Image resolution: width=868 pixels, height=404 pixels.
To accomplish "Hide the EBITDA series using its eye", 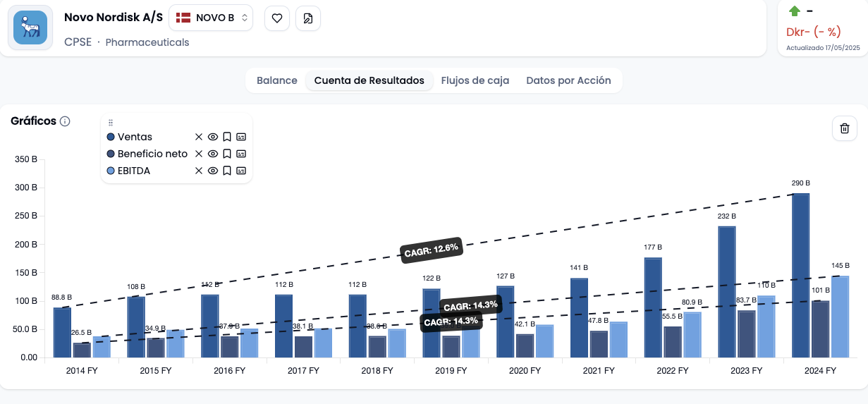I will coord(213,171).
